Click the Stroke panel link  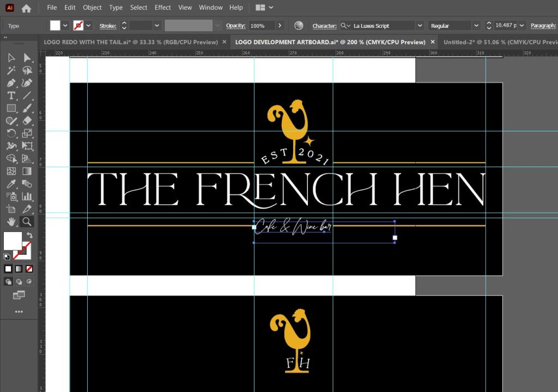point(107,26)
